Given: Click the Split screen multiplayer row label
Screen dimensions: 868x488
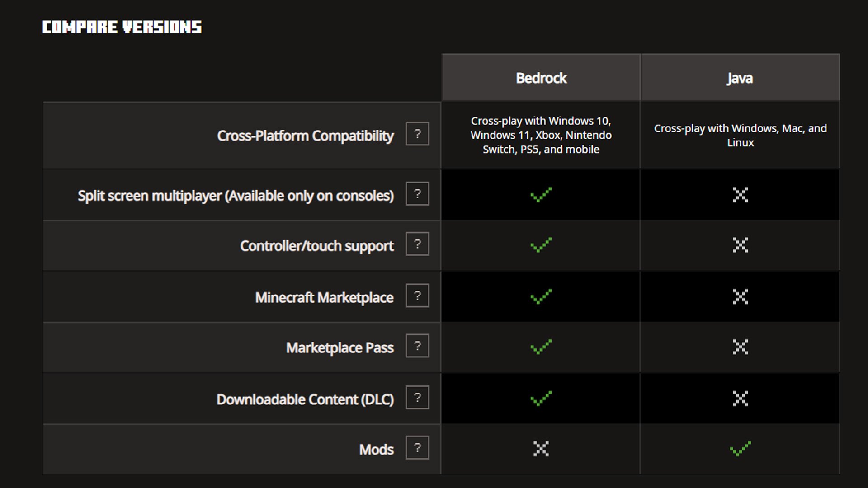Looking at the screenshot, I should [x=236, y=196].
